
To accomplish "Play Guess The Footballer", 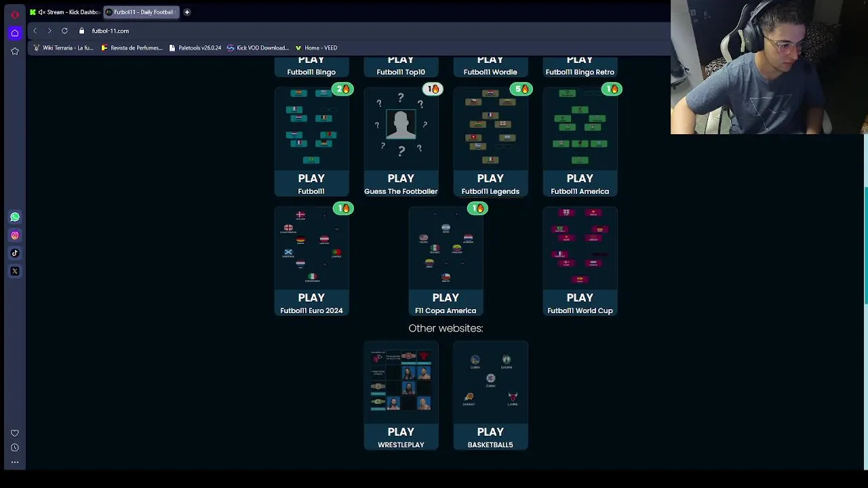I will click(x=401, y=184).
